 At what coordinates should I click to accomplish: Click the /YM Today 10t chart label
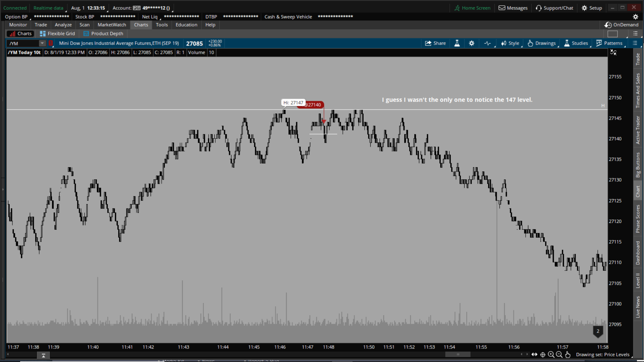point(24,53)
